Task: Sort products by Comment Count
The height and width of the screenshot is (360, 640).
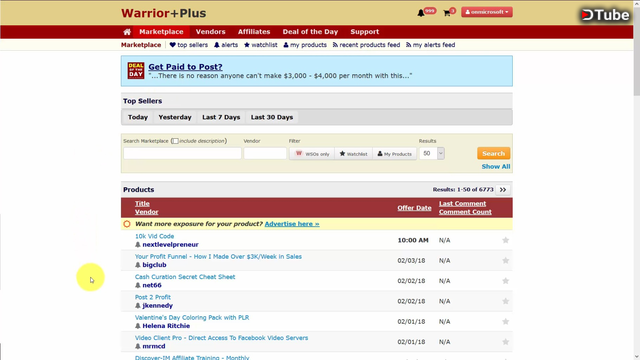Action: [x=465, y=212]
